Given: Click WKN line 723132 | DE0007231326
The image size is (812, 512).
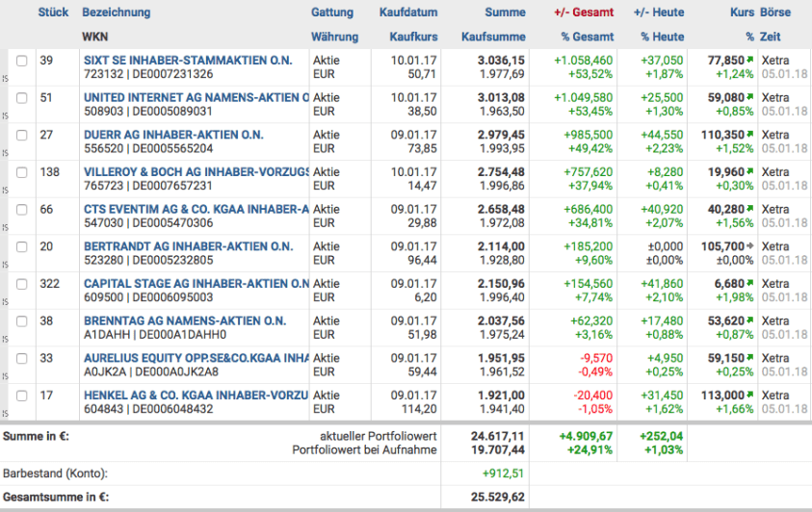Looking at the screenshot, I should pyautogui.click(x=148, y=74).
